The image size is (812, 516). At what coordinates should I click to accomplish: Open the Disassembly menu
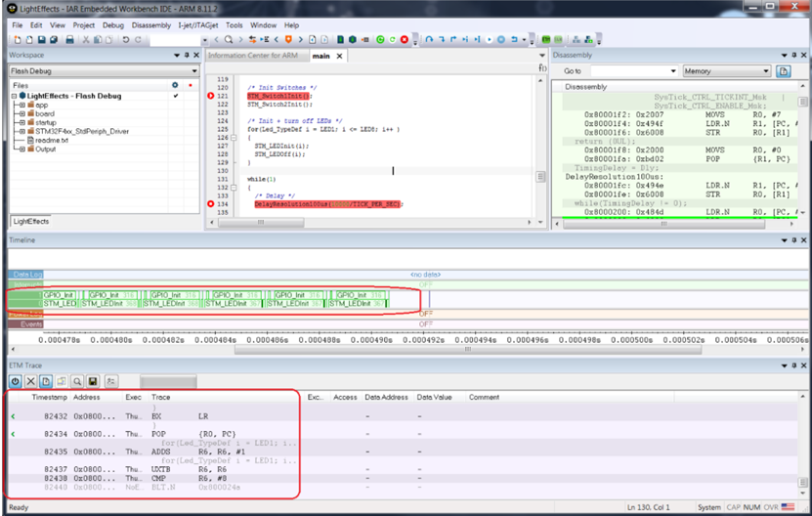pos(150,24)
